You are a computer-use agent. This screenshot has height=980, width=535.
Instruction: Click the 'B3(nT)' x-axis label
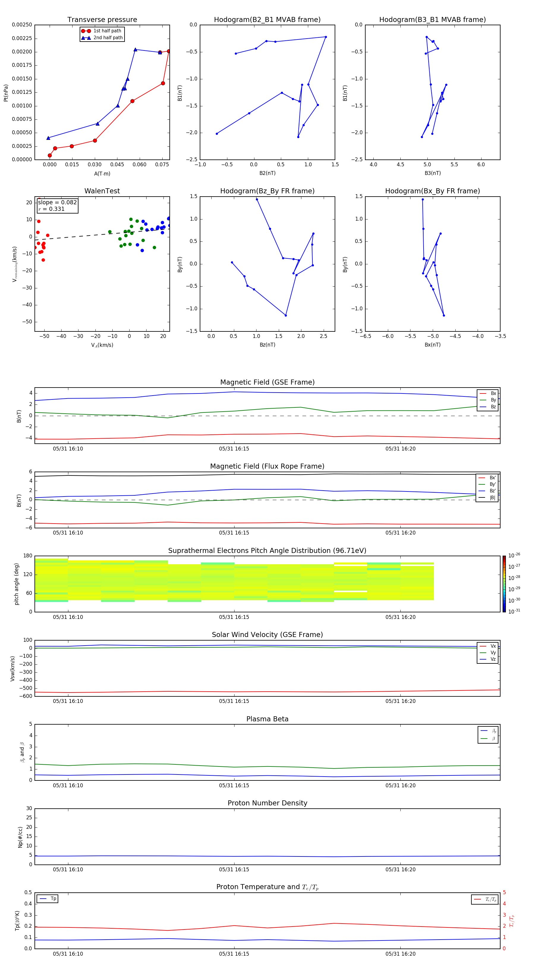pyautogui.click(x=432, y=173)
